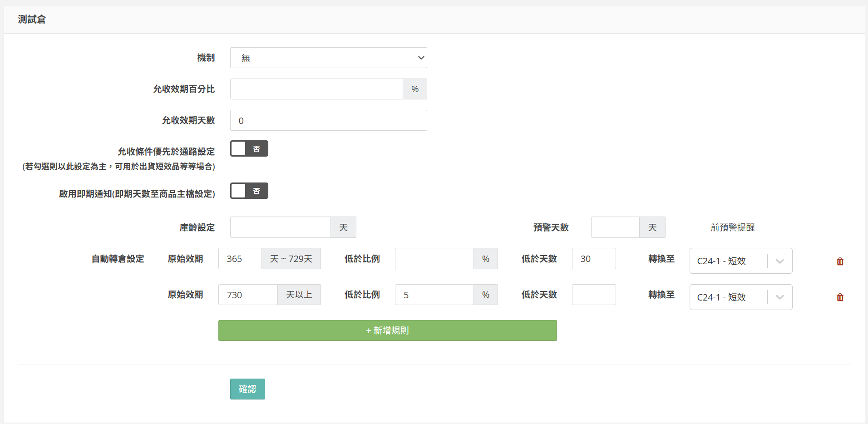Image resolution: width=868 pixels, height=424 pixels.
Task: Enable 啟用即期通知 switch
Action: 249,191
